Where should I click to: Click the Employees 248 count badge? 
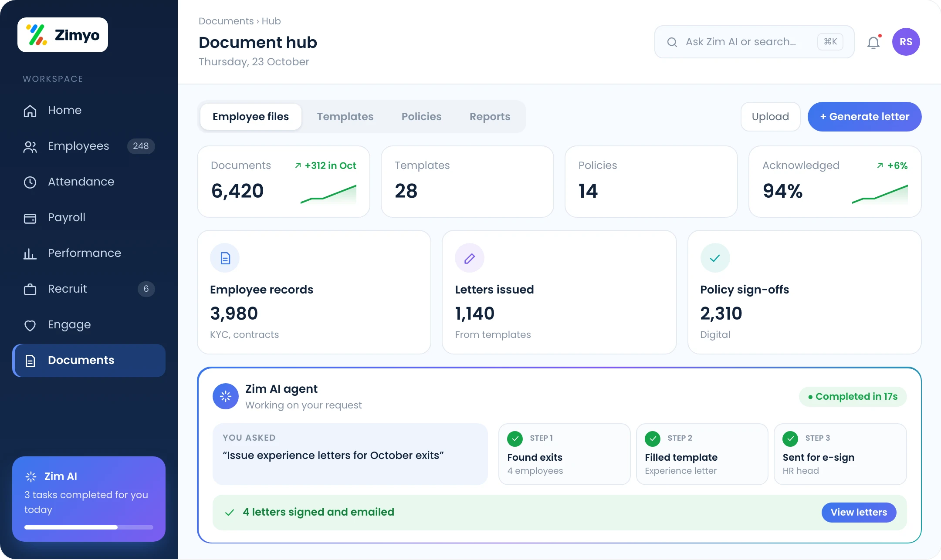tap(141, 146)
